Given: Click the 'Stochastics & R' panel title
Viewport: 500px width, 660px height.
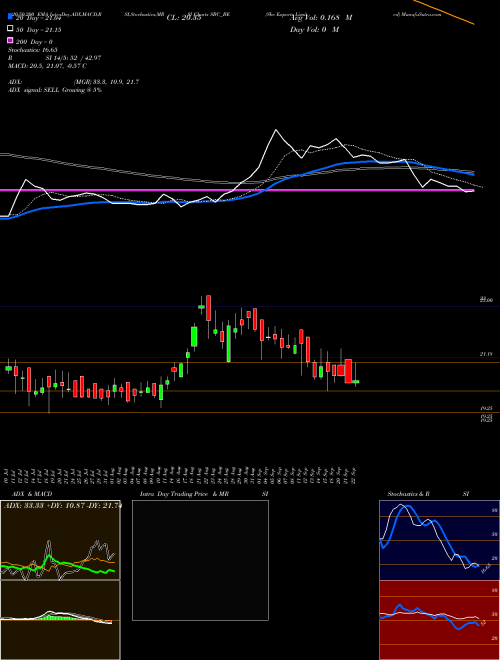Looking at the screenshot, I should click(408, 494).
